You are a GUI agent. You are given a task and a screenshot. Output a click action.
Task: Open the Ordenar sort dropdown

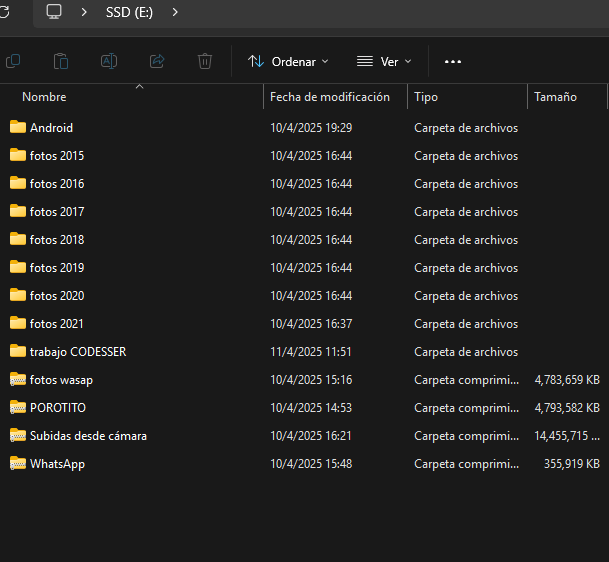click(x=288, y=62)
